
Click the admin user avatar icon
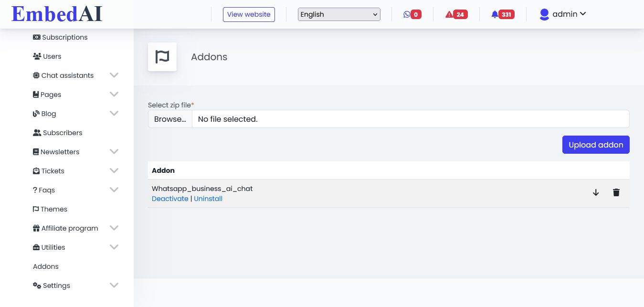(544, 14)
